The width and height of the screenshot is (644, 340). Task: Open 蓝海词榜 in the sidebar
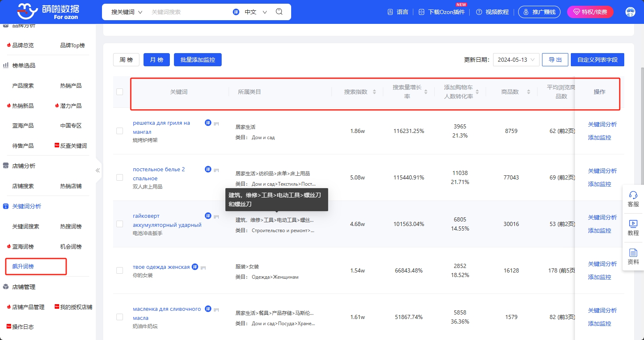click(x=23, y=247)
